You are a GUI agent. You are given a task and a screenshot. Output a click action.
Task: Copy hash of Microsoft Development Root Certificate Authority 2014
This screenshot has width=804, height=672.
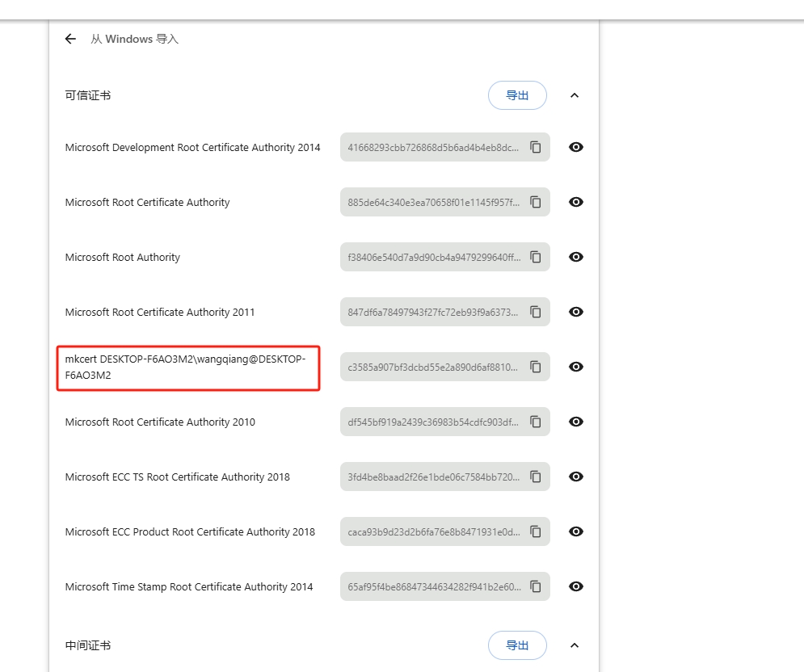pyautogui.click(x=536, y=147)
